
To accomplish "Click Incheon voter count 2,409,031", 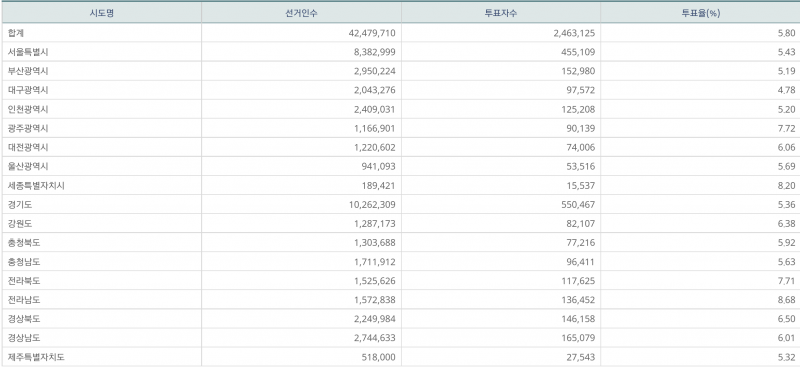I will tap(374, 109).
